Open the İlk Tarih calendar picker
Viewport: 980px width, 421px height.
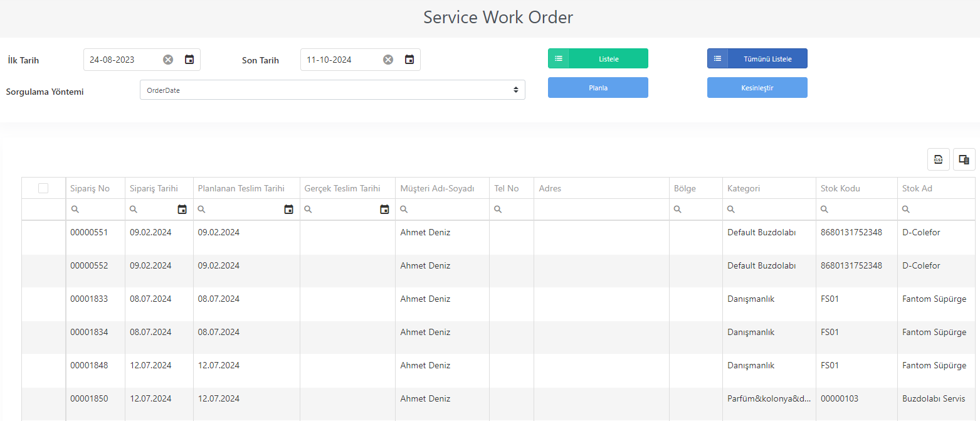(x=189, y=60)
